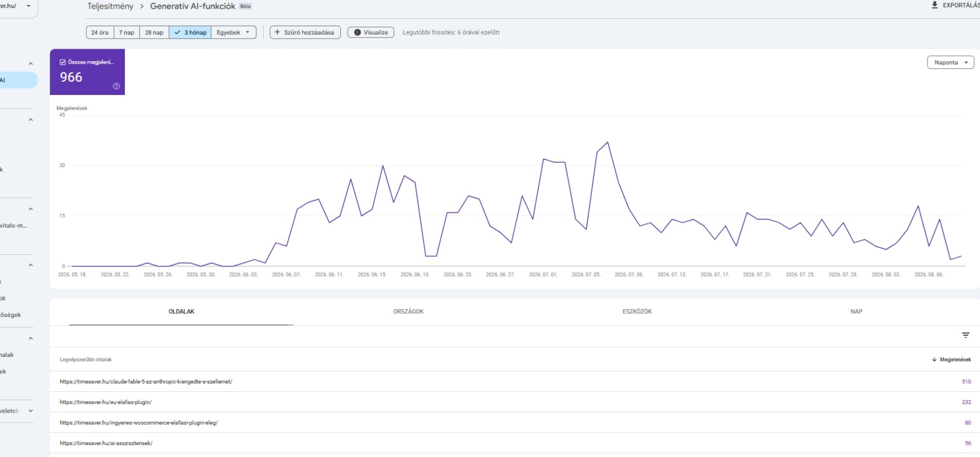Click the plus icon in Szűrő hozzáadása
This screenshot has height=457, width=980.
coord(278,32)
